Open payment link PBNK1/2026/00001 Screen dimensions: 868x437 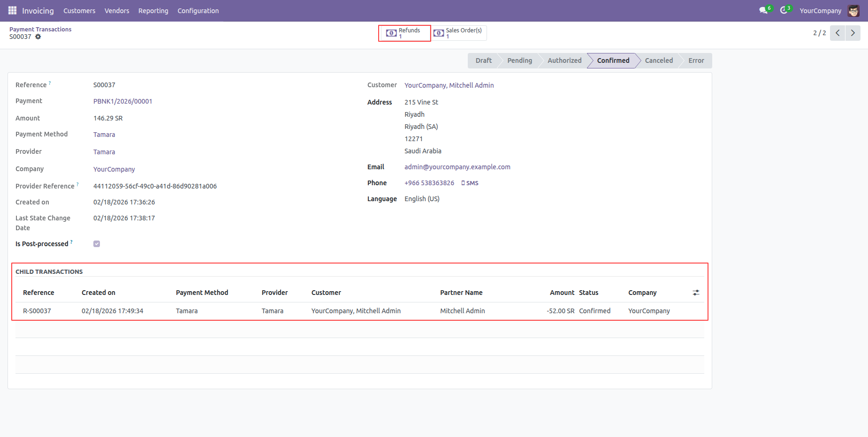122,101
